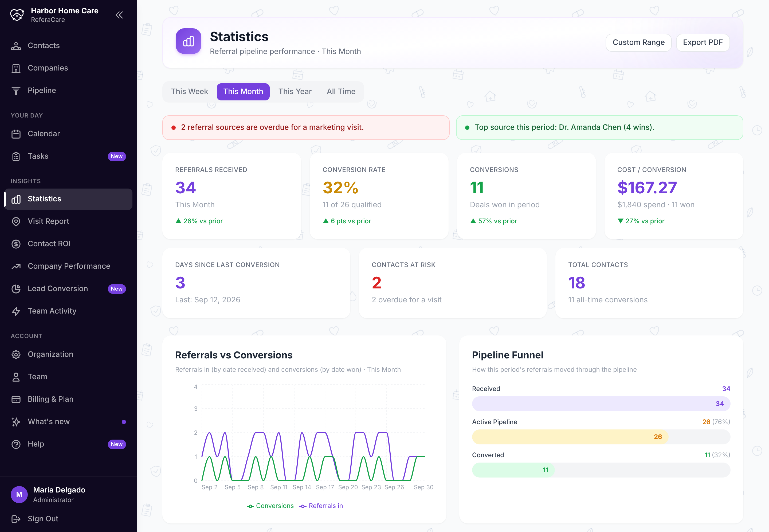Click the purple Statistics header icon
This screenshot has height=532, width=769.
pos(189,41)
